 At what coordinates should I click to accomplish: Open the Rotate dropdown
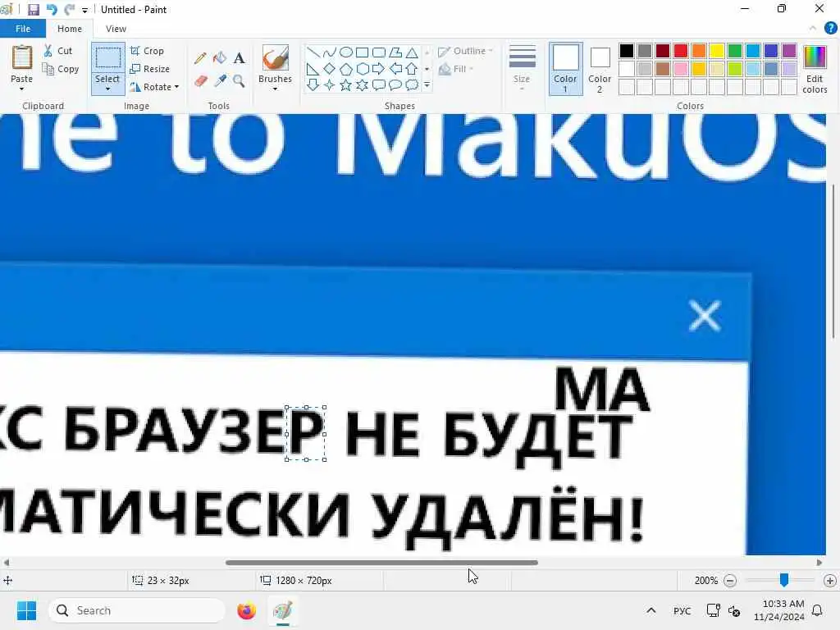pos(154,87)
